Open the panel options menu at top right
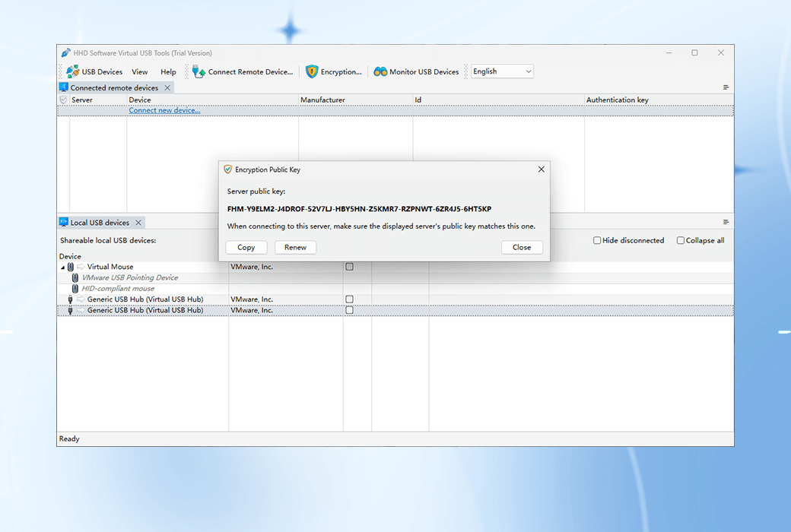This screenshot has width=791, height=532. tap(726, 87)
